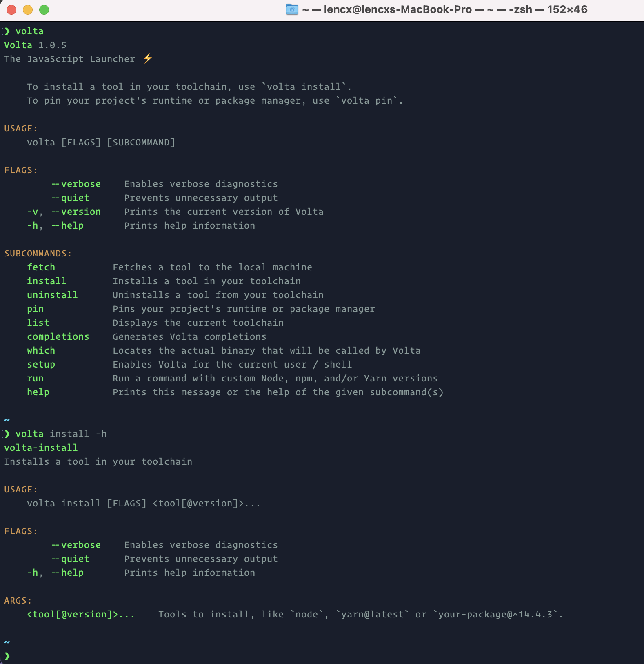
Task: Zoom the terminal with green button
Action: (44, 9)
